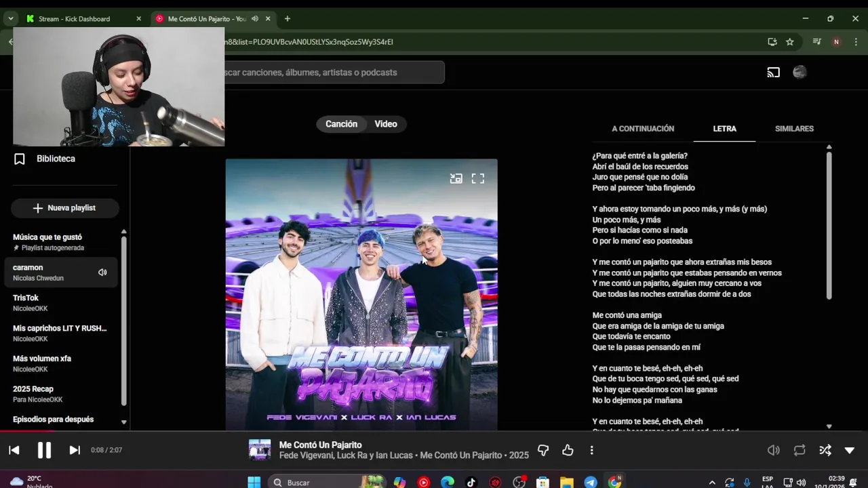868x488 pixels.
Task: Open the volume control in player bar
Action: pyautogui.click(x=773, y=450)
